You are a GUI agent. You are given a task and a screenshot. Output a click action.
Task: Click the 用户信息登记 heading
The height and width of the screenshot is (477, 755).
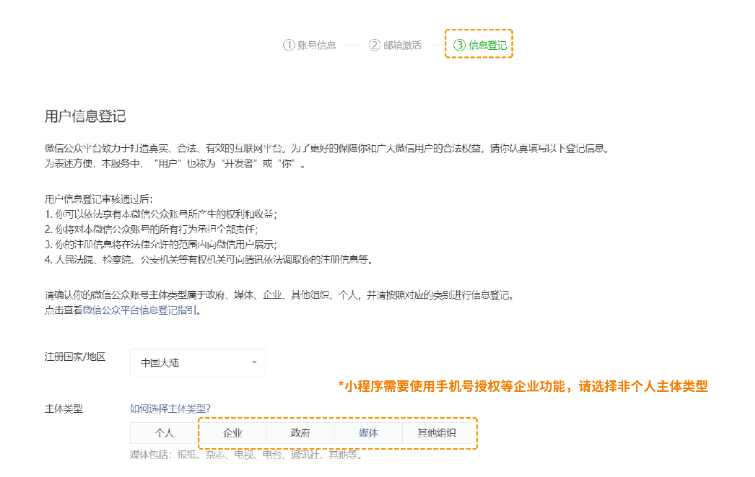[85, 116]
